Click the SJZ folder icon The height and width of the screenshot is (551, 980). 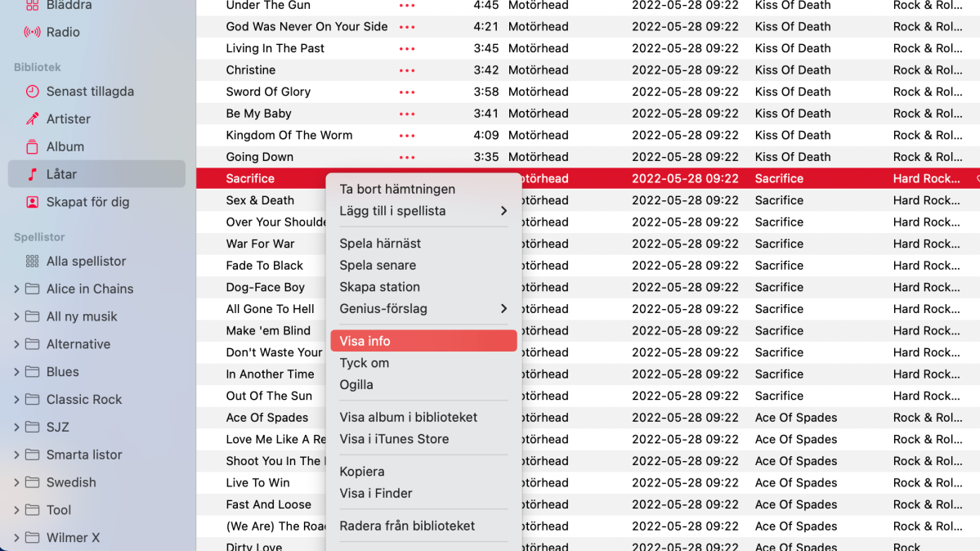pos(32,427)
